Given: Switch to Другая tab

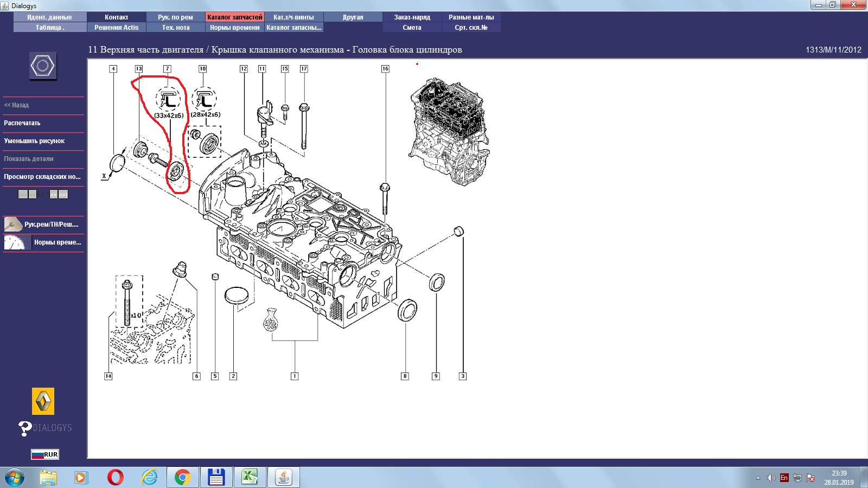Looking at the screenshot, I should [x=353, y=17].
